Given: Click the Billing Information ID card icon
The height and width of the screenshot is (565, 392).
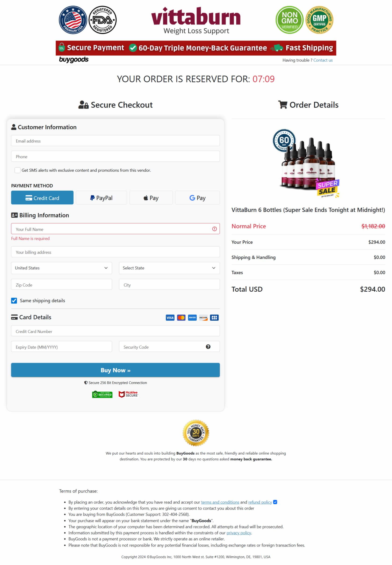Looking at the screenshot, I should 14,215.
